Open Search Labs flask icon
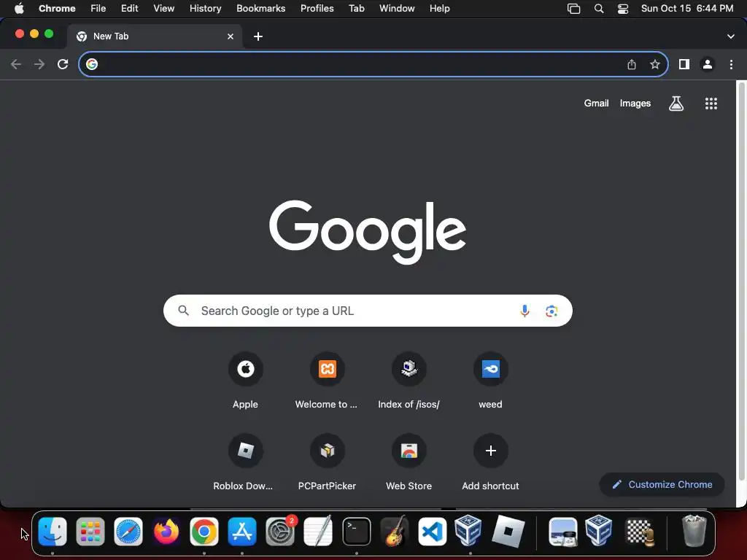Image resolution: width=747 pixels, height=560 pixels. pos(676,104)
